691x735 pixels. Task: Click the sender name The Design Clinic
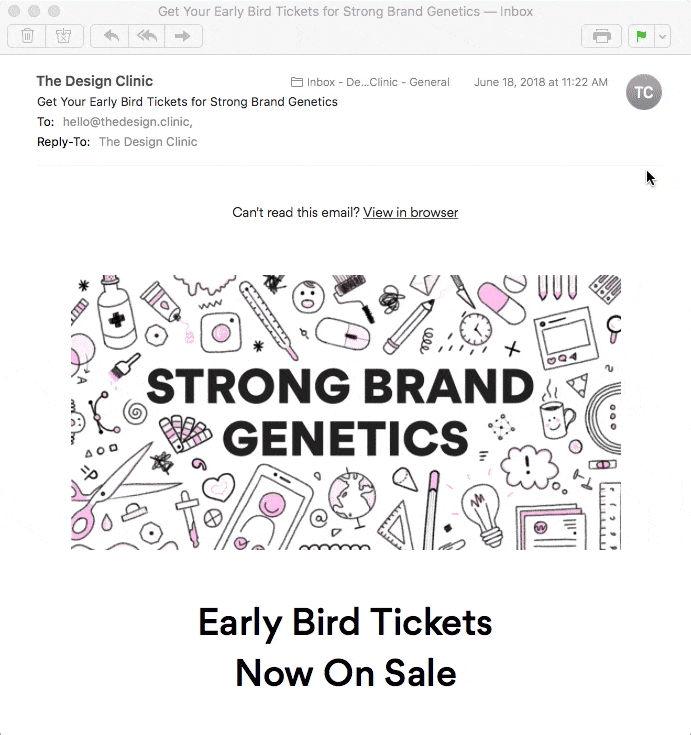coord(95,81)
